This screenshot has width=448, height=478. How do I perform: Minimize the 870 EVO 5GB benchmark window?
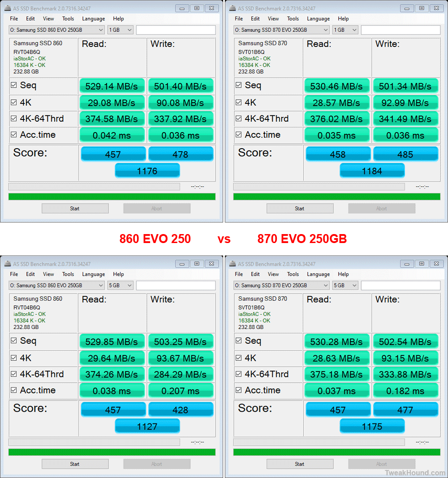(407, 264)
